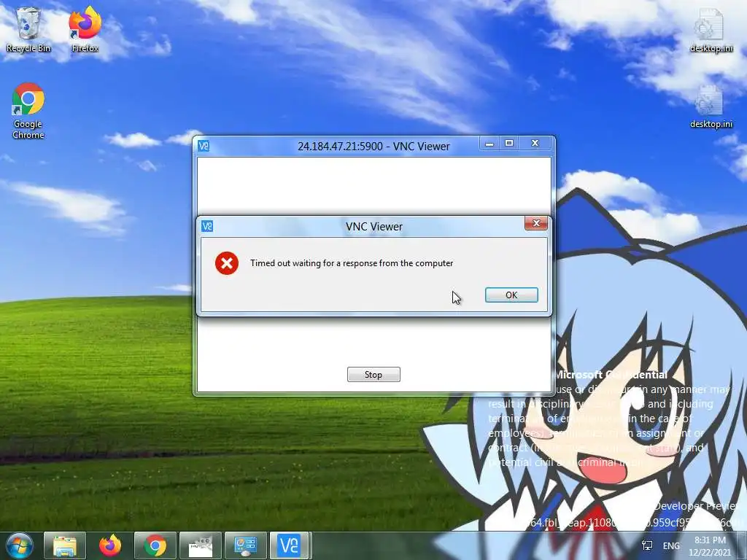This screenshot has height=560, width=747.
Task: Select the Google Chrome desktop shortcut
Action: pos(28,111)
